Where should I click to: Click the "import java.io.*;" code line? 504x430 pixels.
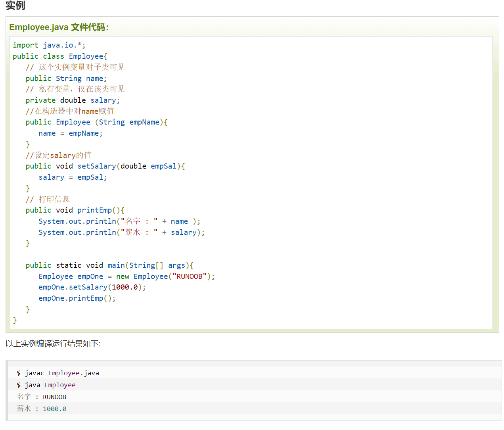[49, 45]
